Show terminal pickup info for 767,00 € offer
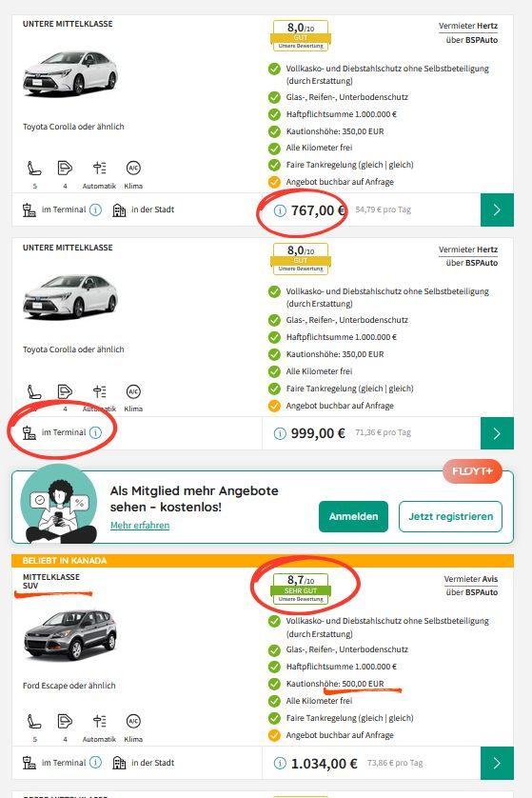532x798 pixels. 95,209
